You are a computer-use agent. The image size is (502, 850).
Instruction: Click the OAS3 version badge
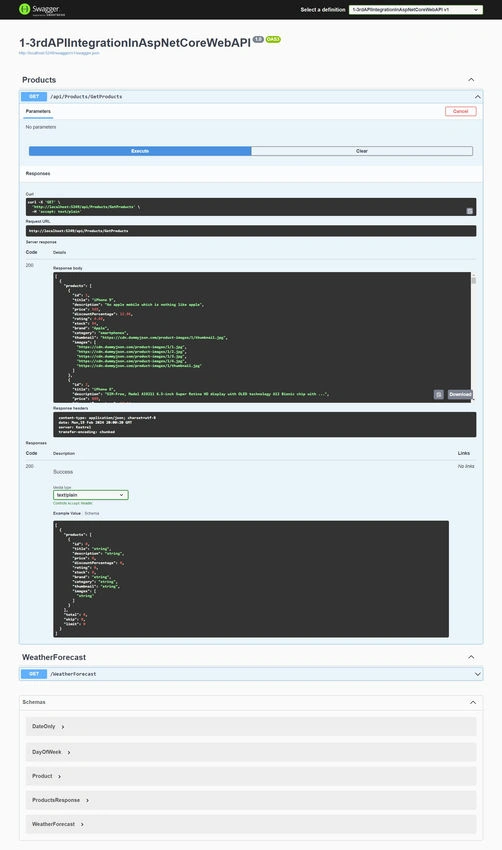[273, 40]
